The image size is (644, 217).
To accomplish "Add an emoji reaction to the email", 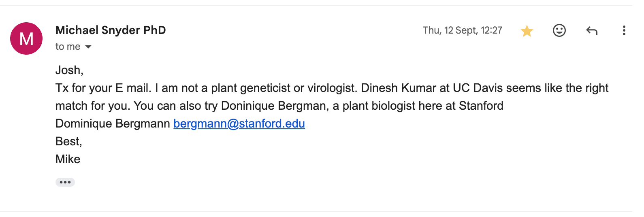I will point(559,30).
